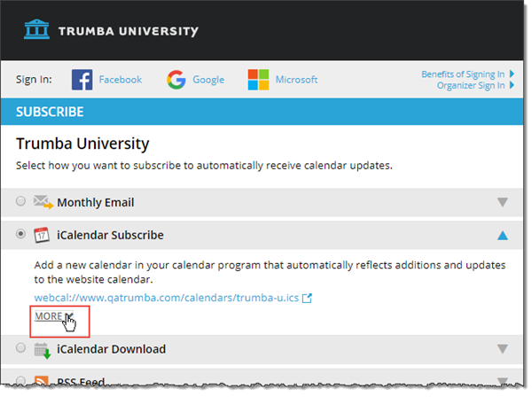This screenshot has height=397, width=532.
Task: Expand the iCalendar Download section arrow
Action: (503, 348)
